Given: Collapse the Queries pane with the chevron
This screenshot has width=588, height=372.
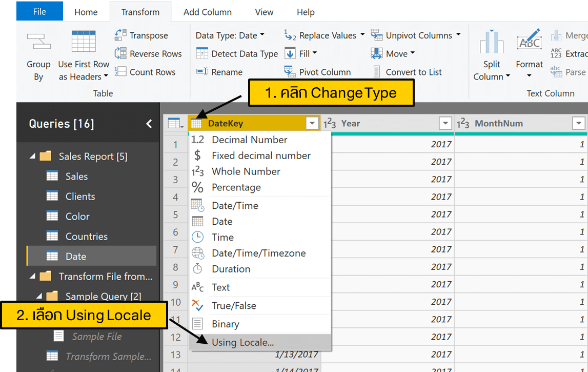Looking at the screenshot, I should [x=149, y=124].
